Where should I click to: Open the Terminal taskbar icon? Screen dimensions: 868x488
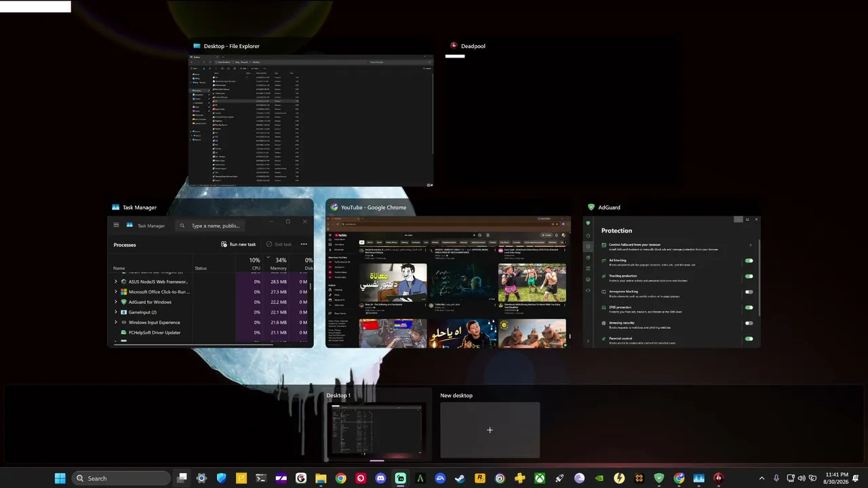(x=261, y=479)
